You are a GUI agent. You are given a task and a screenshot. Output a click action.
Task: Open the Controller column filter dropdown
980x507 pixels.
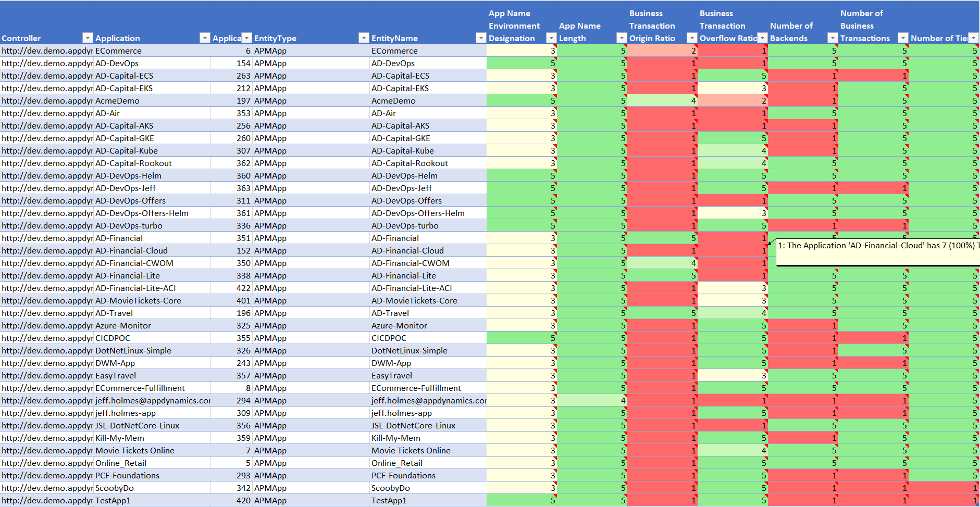(88, 38)
